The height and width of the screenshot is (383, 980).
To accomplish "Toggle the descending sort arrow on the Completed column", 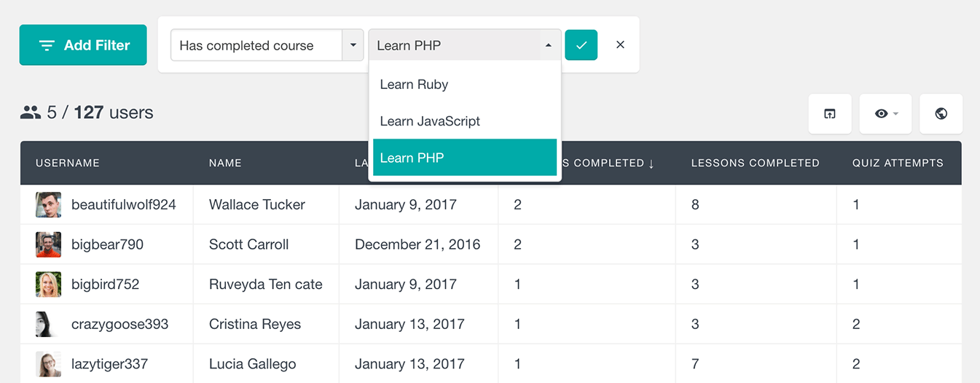I will point(651,163).
